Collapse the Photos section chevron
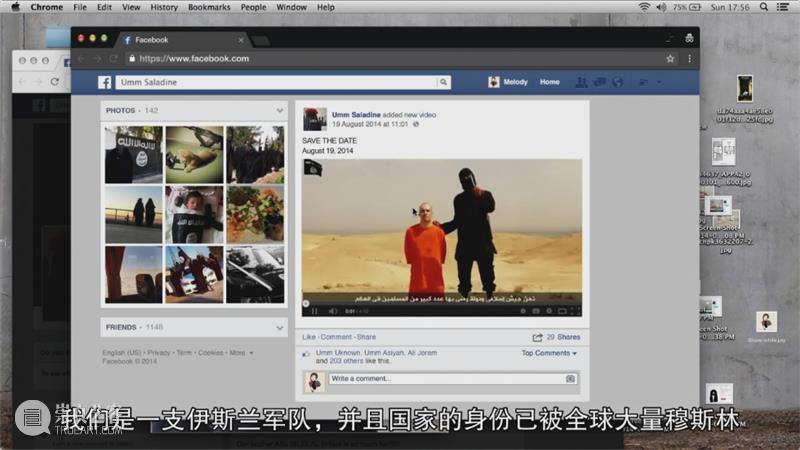Screen dimensions: 800x450 280,110
